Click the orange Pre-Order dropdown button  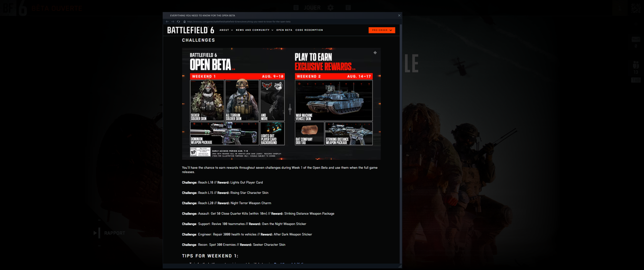coord(382,30)
